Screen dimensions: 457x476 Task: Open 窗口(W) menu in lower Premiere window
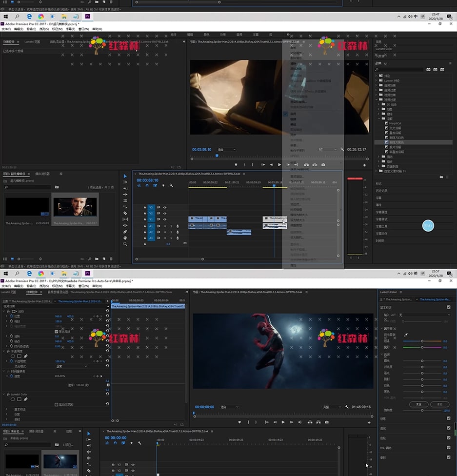[84, 286]
